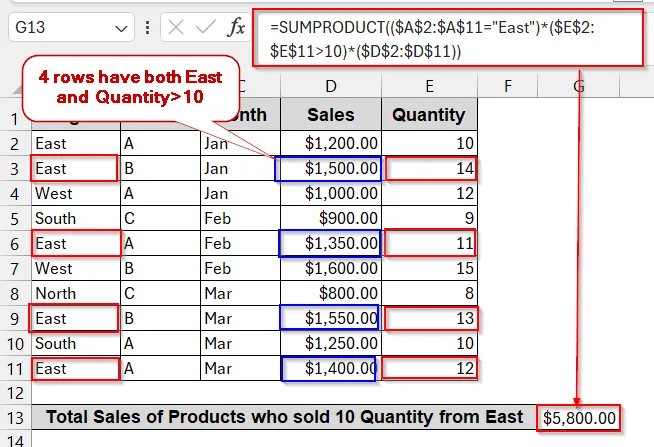Select quantity 11 cell
The image size is (654, 447).
tap(429, 244)
